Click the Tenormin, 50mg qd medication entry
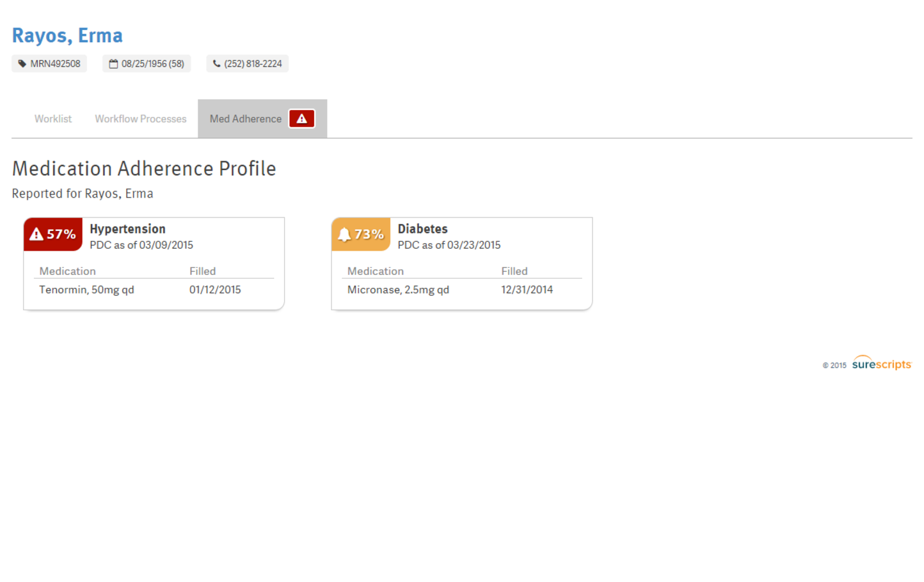924x582 pixels. pyautogui.click(x=86, y=289)
